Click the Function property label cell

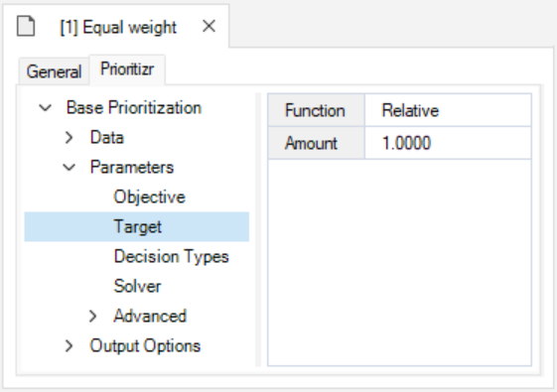[316, 110]
